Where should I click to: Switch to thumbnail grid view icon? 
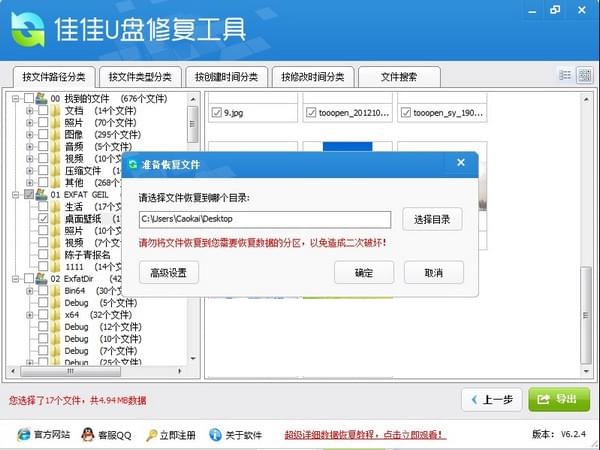584,75
